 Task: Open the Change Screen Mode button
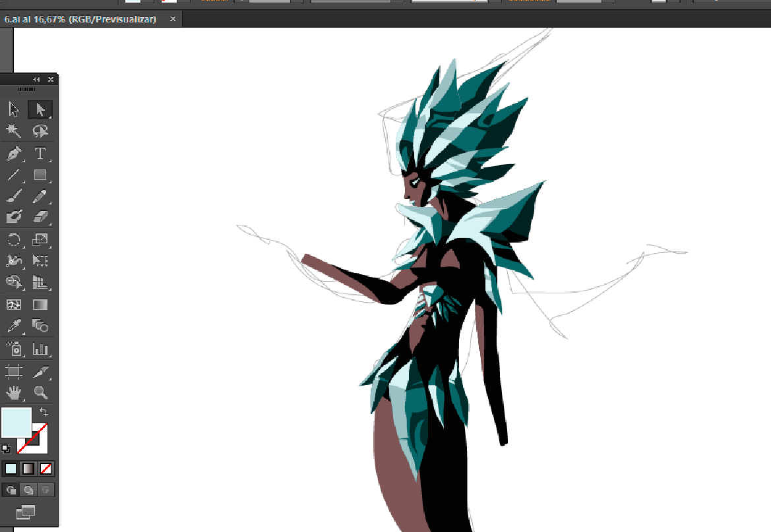(26, 512)
